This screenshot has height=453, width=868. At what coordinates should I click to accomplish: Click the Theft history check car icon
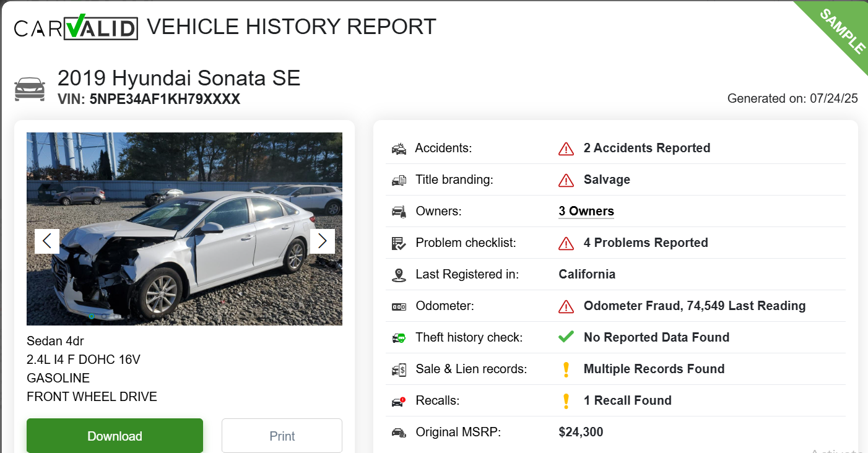(399, 338)
